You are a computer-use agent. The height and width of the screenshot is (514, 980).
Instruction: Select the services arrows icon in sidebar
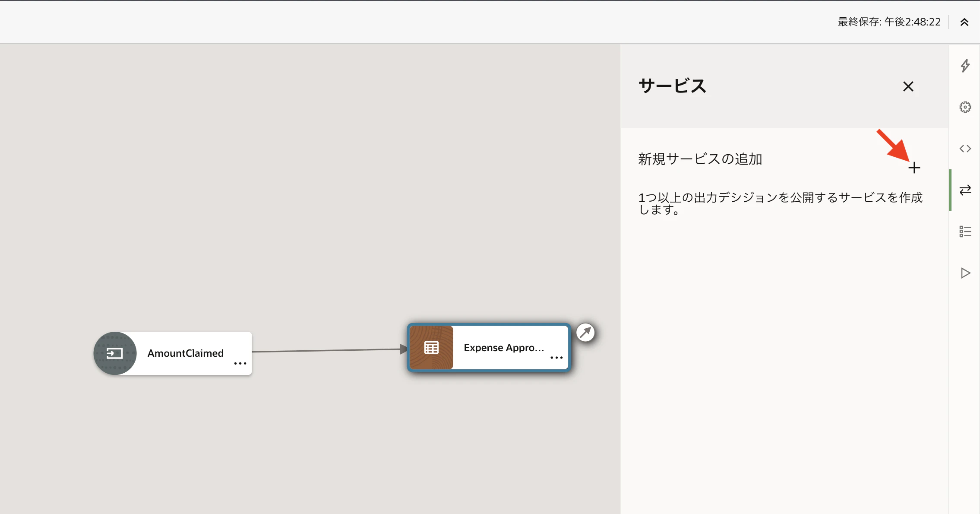coord(965,190)
